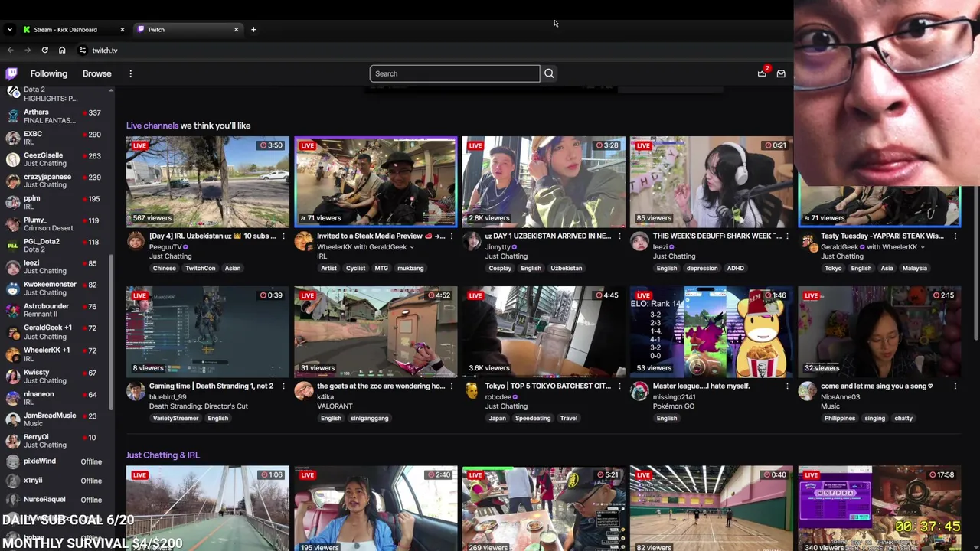Open the tab list dropdown arrow
This screenshot has height=551, width=980.
[x=9, y=29]
